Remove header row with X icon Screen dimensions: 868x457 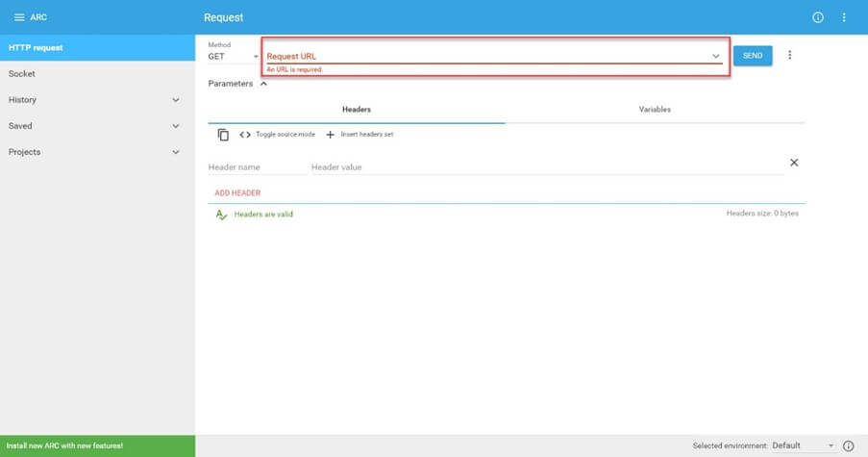794,163
